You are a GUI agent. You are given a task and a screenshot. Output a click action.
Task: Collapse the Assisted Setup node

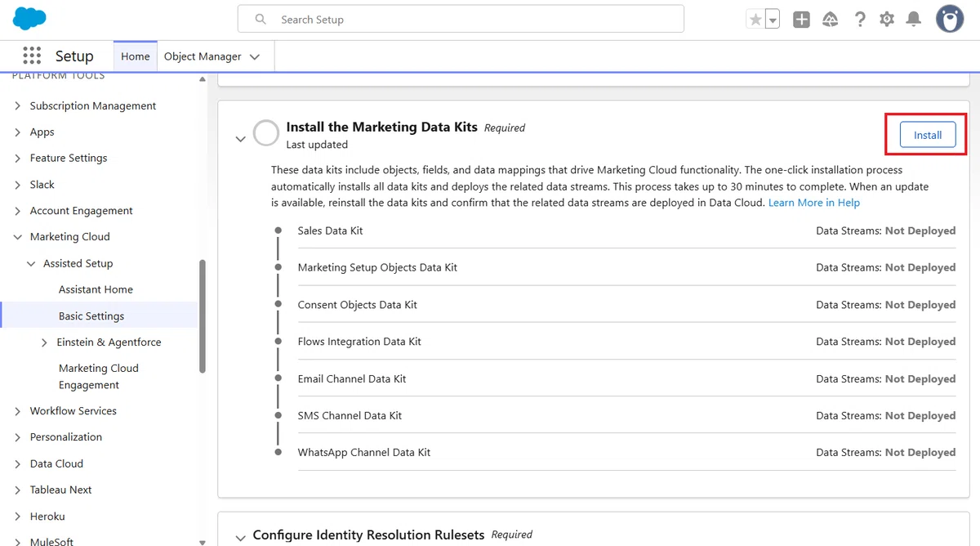pos(31,263)
